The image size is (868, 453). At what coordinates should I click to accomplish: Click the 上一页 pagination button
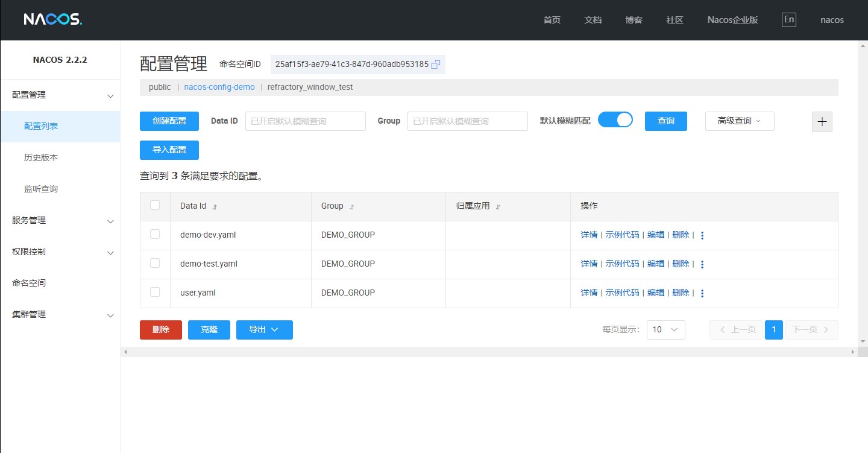pos(736,330)
